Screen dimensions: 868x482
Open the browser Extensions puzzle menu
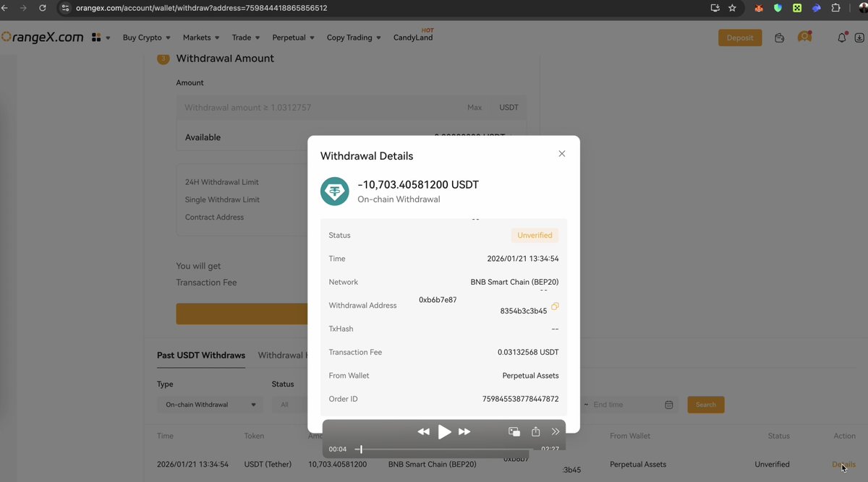point(835,8)
